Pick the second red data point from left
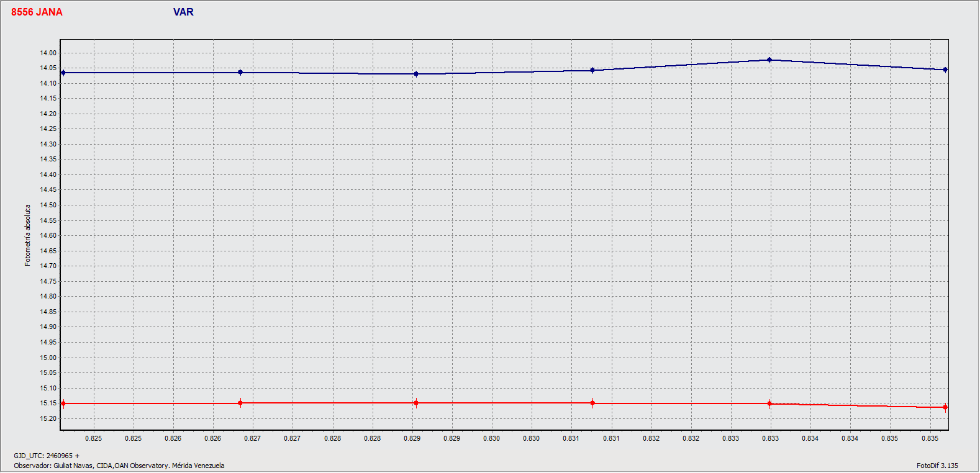Screen dimensions: 980x473 pyautogui.click(x=240, y=403)
